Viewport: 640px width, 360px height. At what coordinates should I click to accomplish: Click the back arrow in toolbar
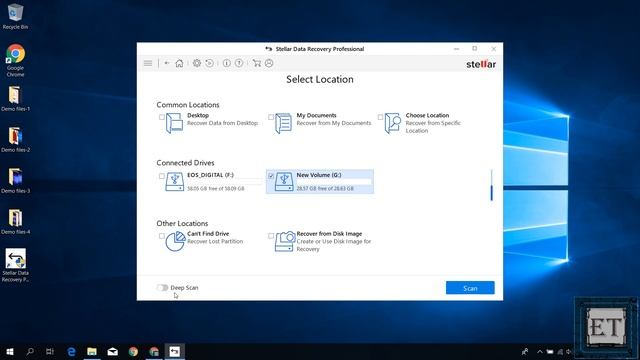(167, 63)
